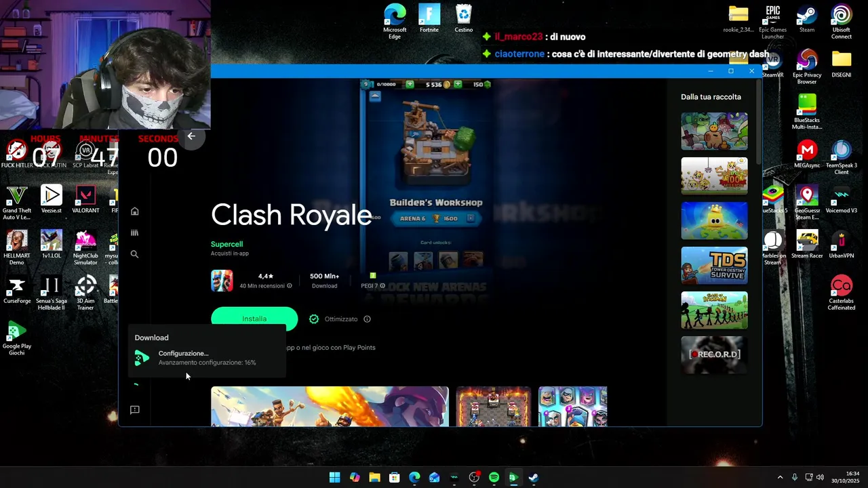Open the taskbar volume control
This screenshot has width=868, height=488.
[x=821, y=477]
